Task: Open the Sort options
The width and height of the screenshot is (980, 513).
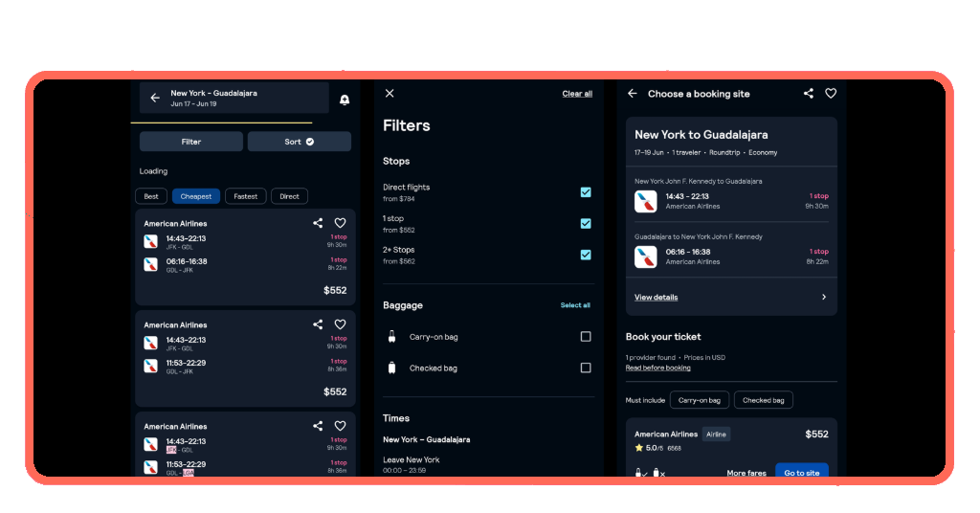Action: click(x=300, y=142)
